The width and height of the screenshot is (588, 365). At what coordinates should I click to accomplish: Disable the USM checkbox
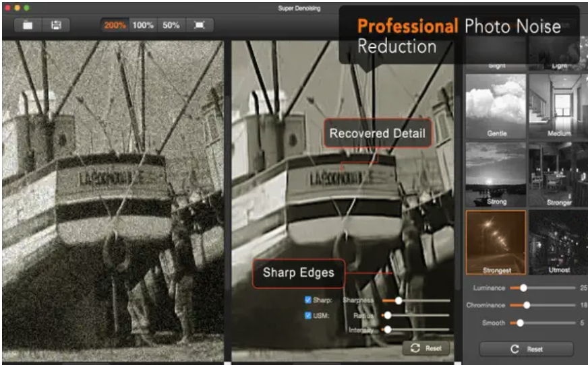point(308,315)
